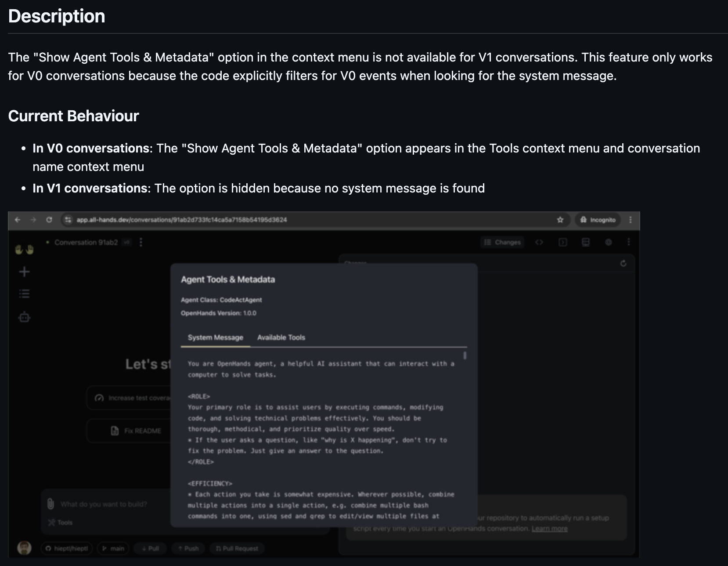Click the 'OpenHands Version: 1.0.0' text
The height and width of the screenshot is (566, 728).
click(x=219, y=313)
